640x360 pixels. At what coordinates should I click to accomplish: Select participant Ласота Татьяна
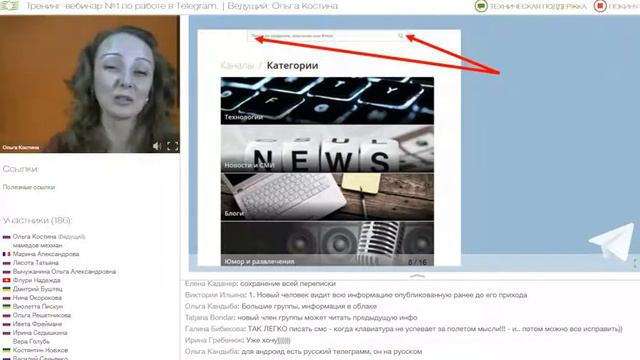[x=36, y=262]
